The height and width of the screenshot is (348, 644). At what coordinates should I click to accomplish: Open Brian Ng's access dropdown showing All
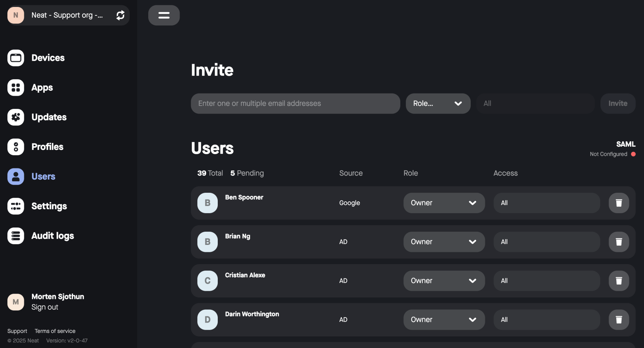pos(546,242)
